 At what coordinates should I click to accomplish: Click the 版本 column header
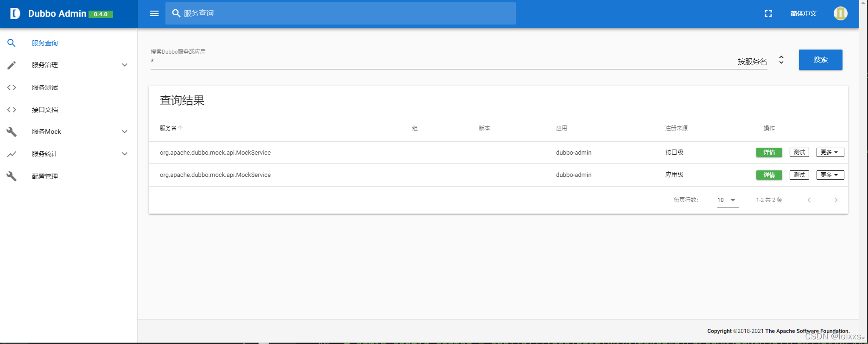click(x=485, y=128)
